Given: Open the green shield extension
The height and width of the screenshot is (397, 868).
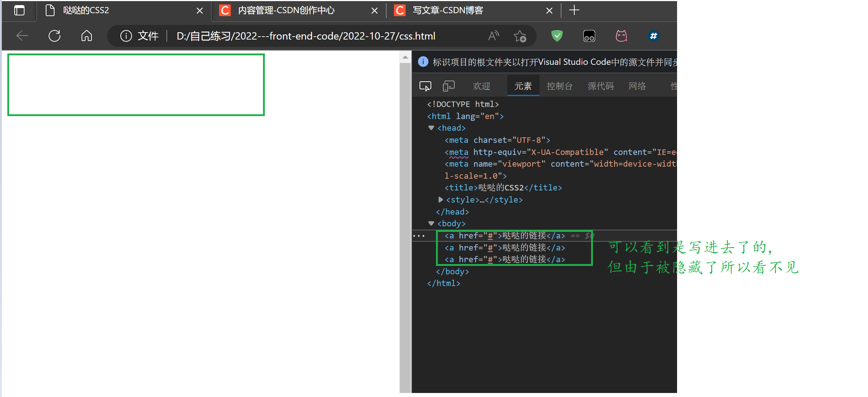Looking at the screenshot, I should pos(557,36).
